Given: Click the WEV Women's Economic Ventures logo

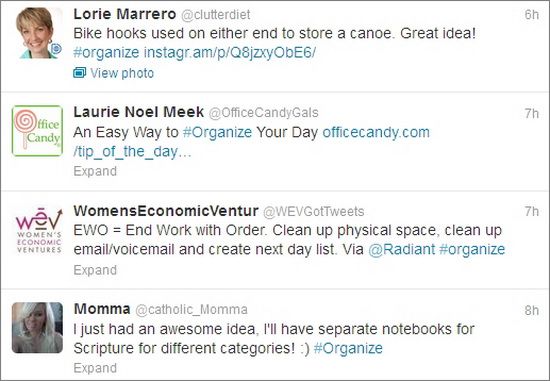Looking at the screenshot, I should tap(38, 229).
